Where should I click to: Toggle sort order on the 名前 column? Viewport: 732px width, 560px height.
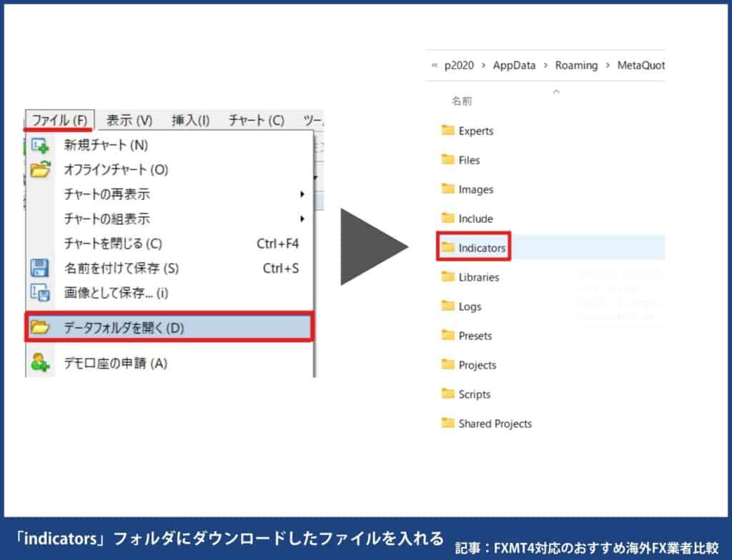click(x=461, y=101)
